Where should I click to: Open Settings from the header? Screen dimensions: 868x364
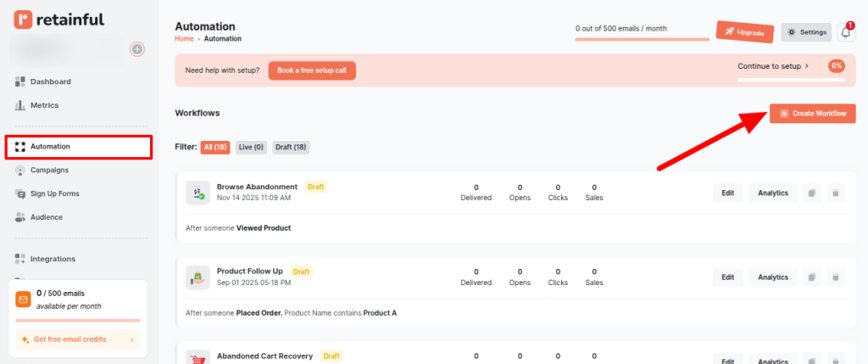807,32
